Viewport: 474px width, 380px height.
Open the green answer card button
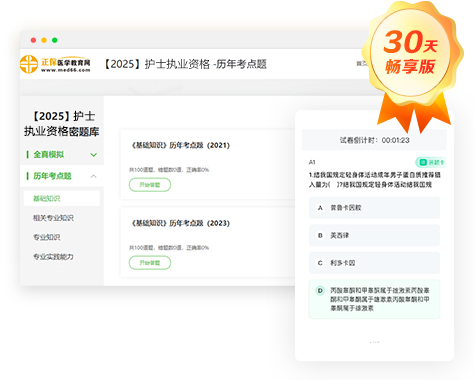[430, 162]
